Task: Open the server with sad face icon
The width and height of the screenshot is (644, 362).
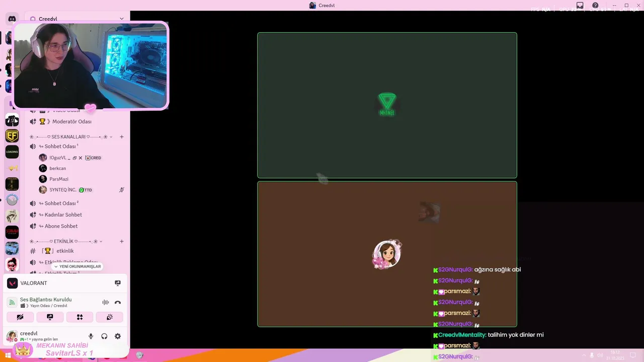Action: 12,120
